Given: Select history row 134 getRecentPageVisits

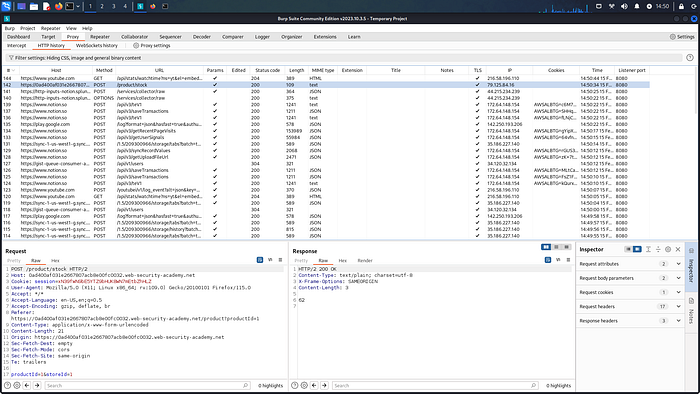Looking at the screenshot, I should 326,131.
